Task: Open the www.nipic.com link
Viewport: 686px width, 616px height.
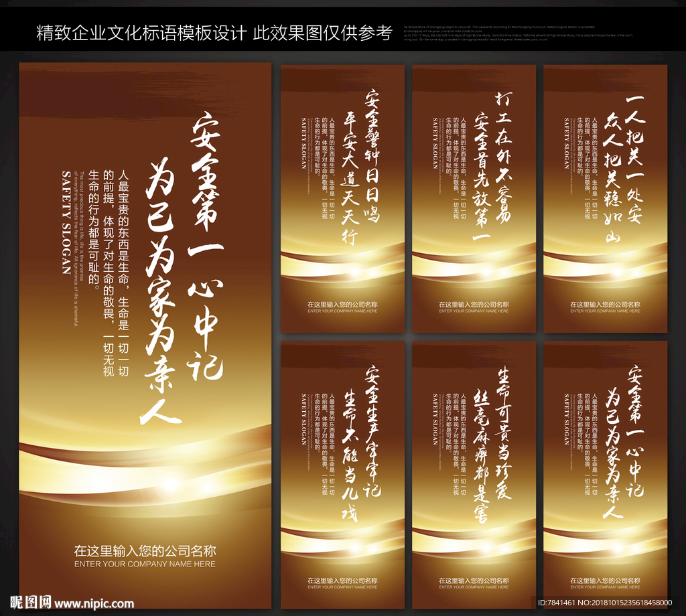Action: (x=94, y=604)
